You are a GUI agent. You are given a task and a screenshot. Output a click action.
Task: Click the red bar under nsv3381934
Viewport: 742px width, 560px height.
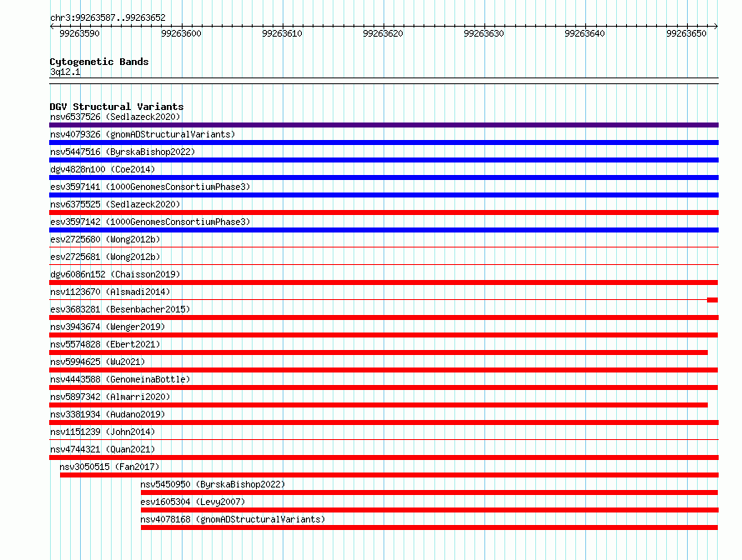tap(384, 422)
